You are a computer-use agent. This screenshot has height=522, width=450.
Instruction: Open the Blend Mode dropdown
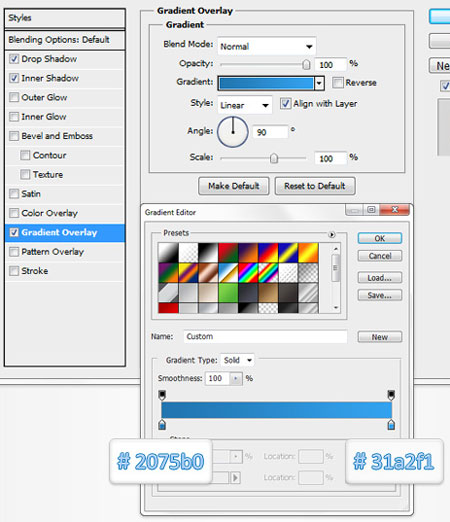tap(266, 46)
